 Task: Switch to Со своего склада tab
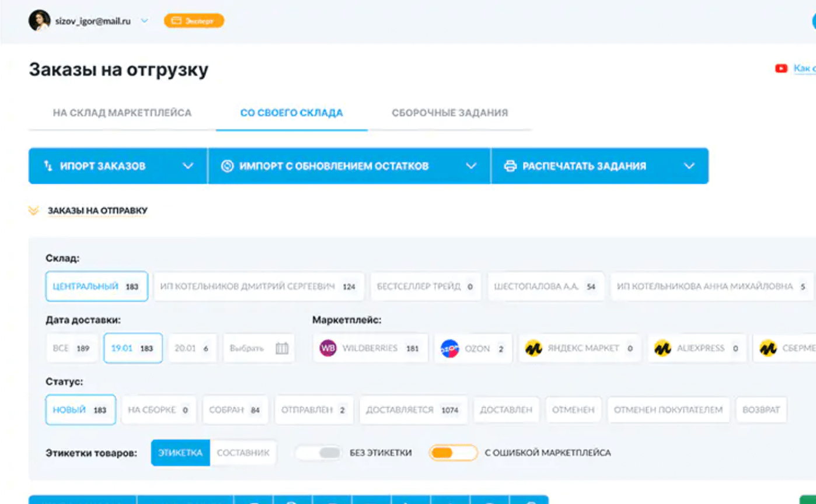click(x=291, y=113)
